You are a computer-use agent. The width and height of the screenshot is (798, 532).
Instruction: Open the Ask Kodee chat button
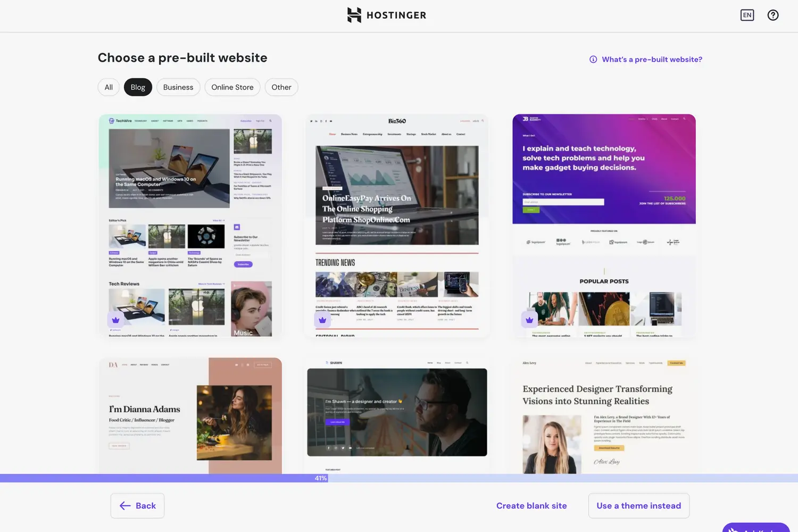click(756, 527)
